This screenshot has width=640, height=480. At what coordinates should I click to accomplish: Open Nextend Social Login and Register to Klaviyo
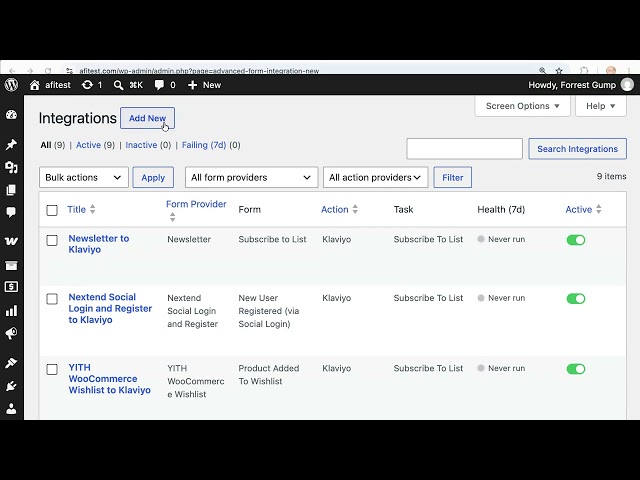point(110,308)
